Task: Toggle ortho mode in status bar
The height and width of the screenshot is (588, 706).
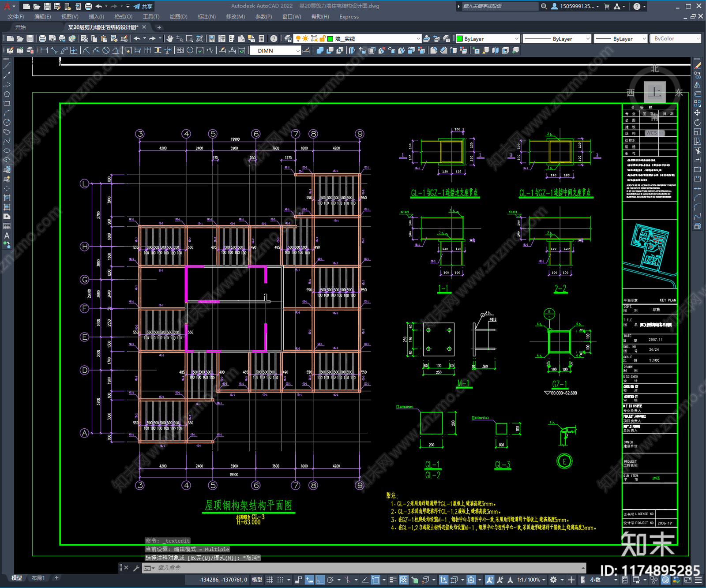Action: point(320,580)
